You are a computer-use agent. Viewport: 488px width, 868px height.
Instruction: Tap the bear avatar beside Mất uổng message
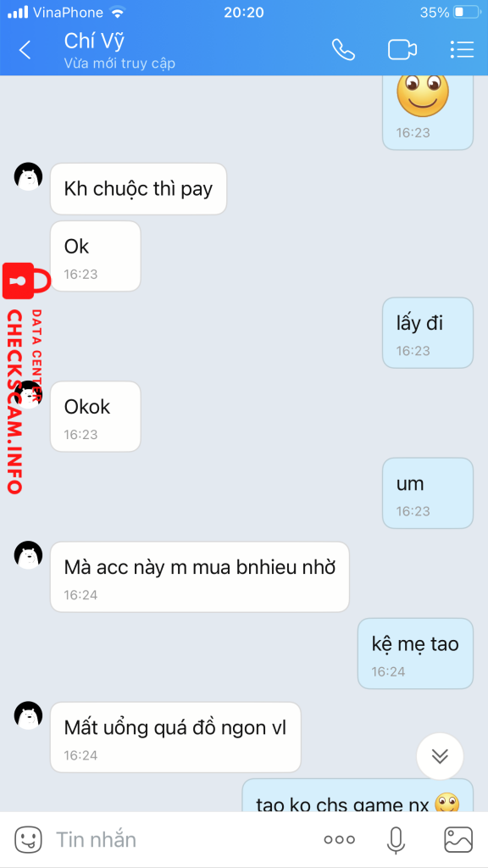tap(28, 715)
